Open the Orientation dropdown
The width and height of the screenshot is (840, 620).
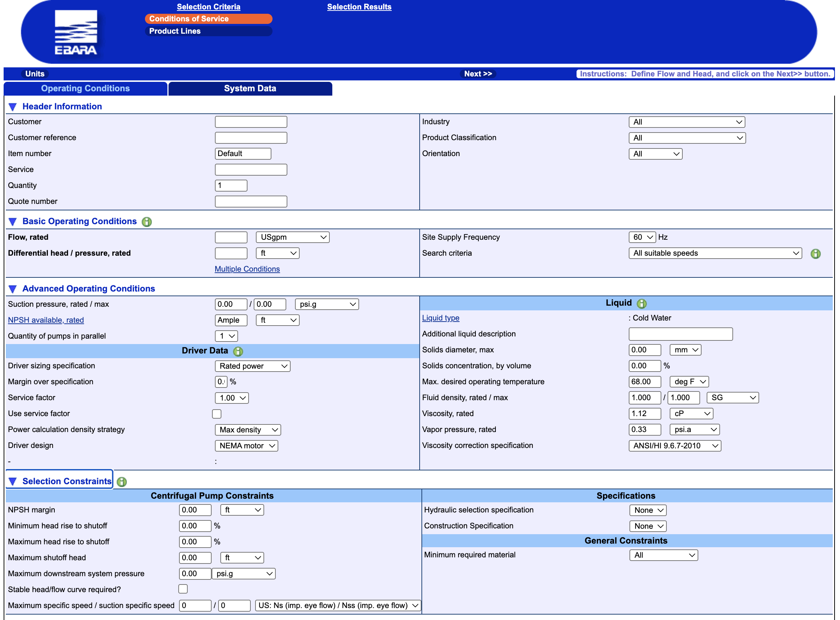click(x=655, y=154)
